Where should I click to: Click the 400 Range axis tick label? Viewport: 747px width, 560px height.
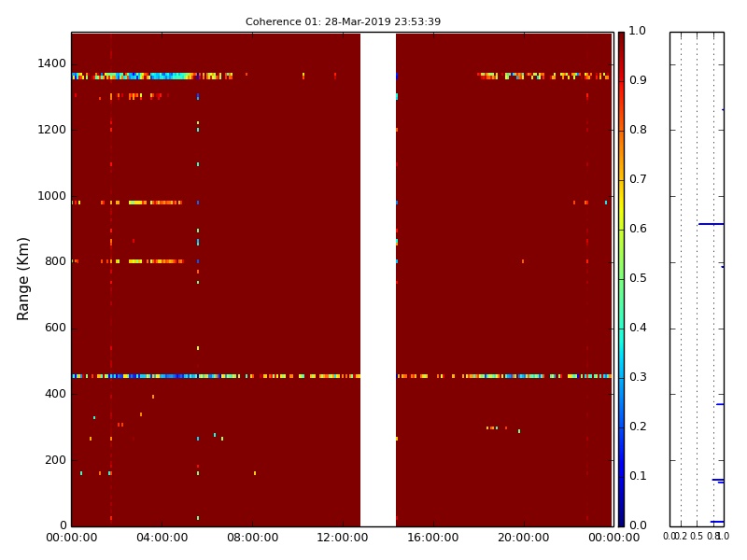55,394
